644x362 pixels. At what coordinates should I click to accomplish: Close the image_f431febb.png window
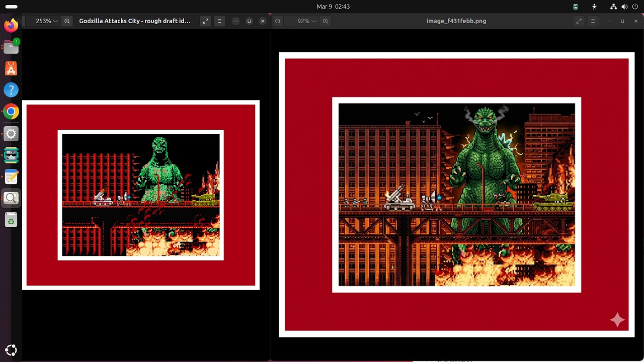click(x=636, y=21)
